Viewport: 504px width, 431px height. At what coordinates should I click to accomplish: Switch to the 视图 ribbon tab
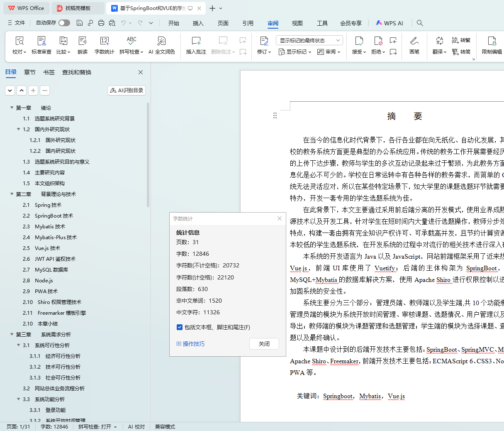click(x=297, y=23)
